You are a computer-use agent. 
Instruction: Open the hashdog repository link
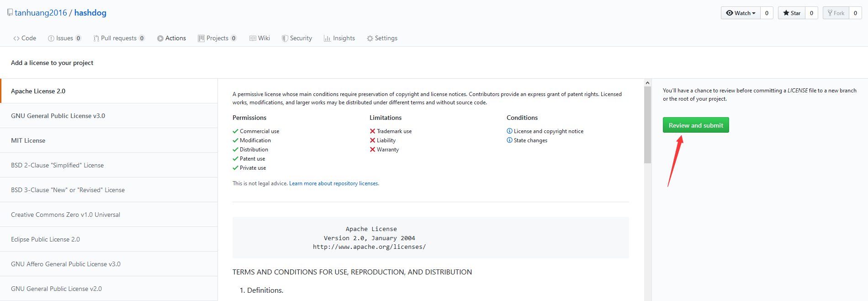coord(90,13)
